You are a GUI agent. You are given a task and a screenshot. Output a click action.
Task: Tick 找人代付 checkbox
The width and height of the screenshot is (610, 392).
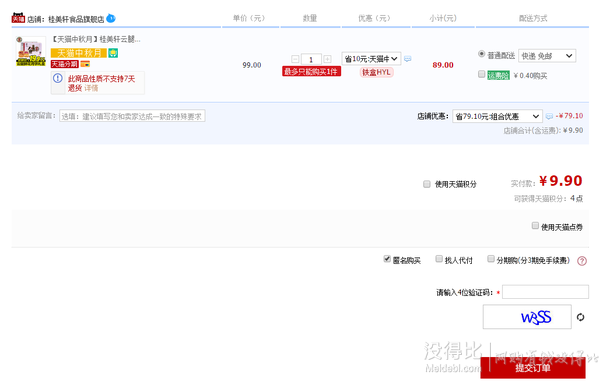[439, 259]
